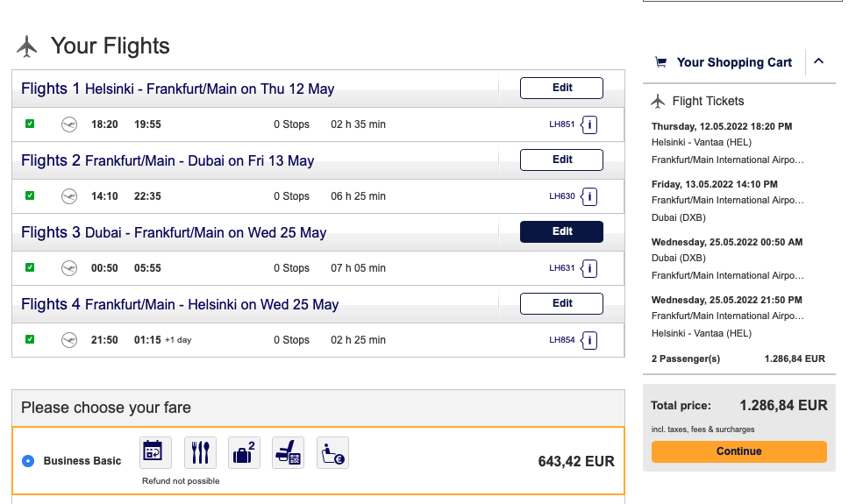The width and height of the screenshot is (863, 504).
Task: Collapse the Your Shopping Cart panel
Action: [x=819, y=61]
